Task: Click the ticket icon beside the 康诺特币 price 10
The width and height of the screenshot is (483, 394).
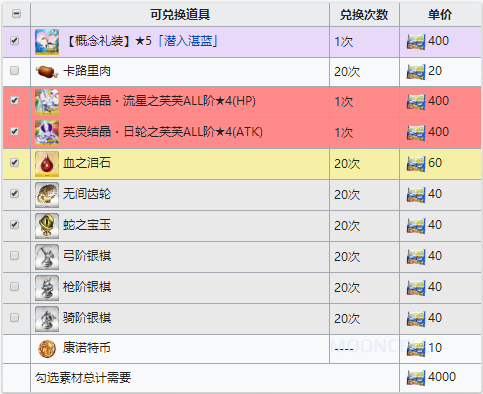Action: [x=416, y=349]
